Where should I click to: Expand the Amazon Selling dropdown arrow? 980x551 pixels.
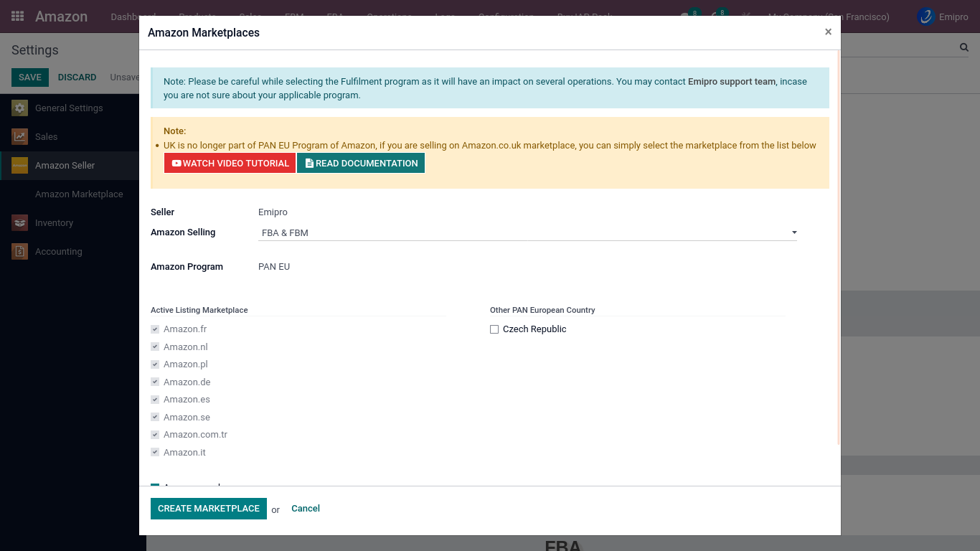click(794, 232)
